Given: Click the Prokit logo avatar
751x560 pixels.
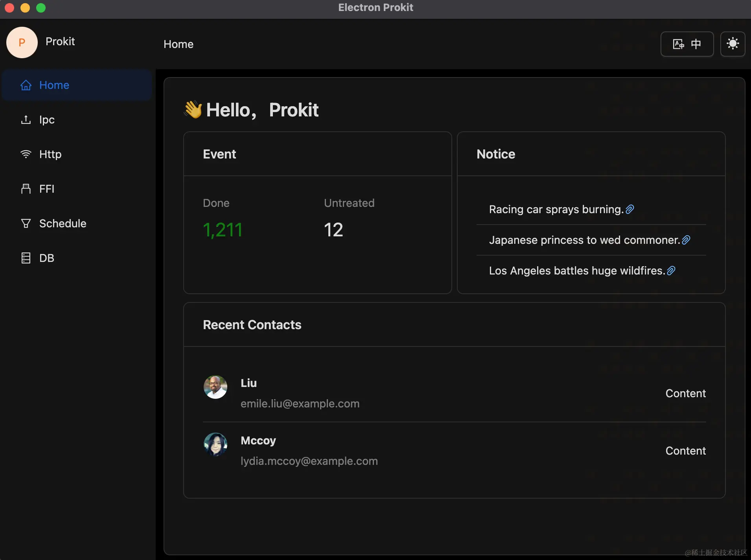Looking at the screenshot, I should pyautogui.click(x=22, y=42).
